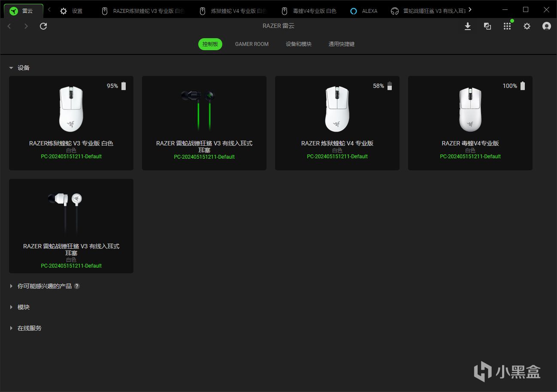This screenshot has width=557, height=392.
Task: Click the device name RAZER炼狱蝰蛇 V3 专业版 白色
Action: click(71, 143)
